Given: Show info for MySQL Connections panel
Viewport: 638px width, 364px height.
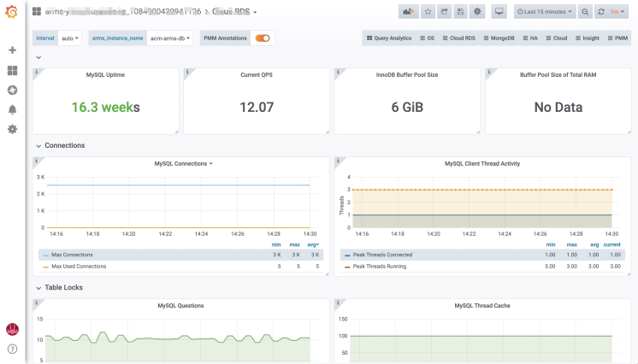Looking at the screenshot, I should point(36,161).
